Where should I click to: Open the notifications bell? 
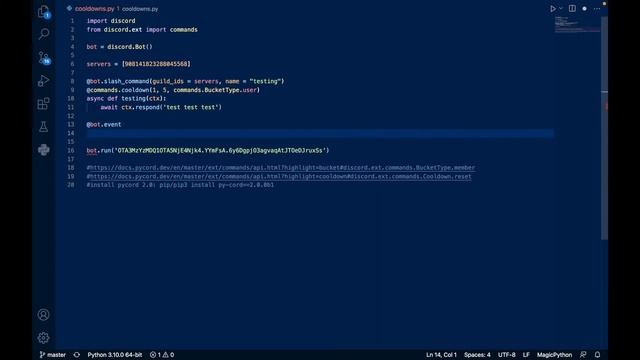598,355
